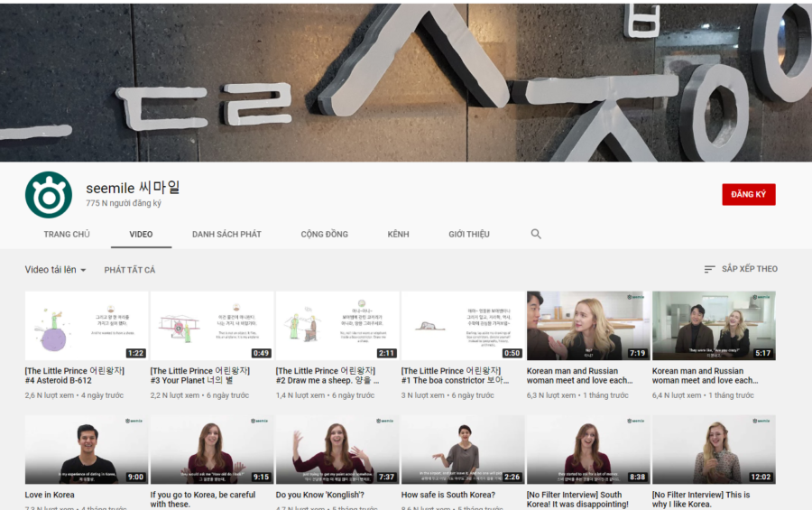Image resolution: width=812 pixels, height=510 pixels.
Task: Open thumbnail of Little Prince #1 boa constrictor
Action: coord(463,326)
